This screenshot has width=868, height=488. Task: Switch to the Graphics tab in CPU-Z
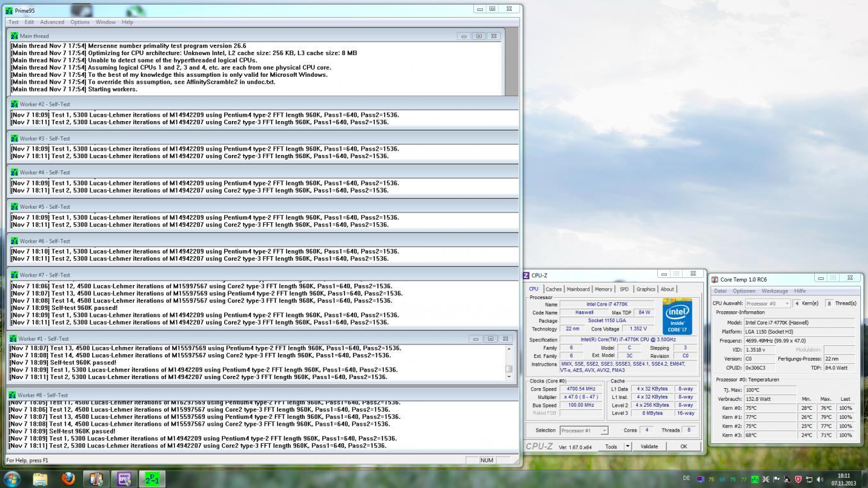[646, 289]
